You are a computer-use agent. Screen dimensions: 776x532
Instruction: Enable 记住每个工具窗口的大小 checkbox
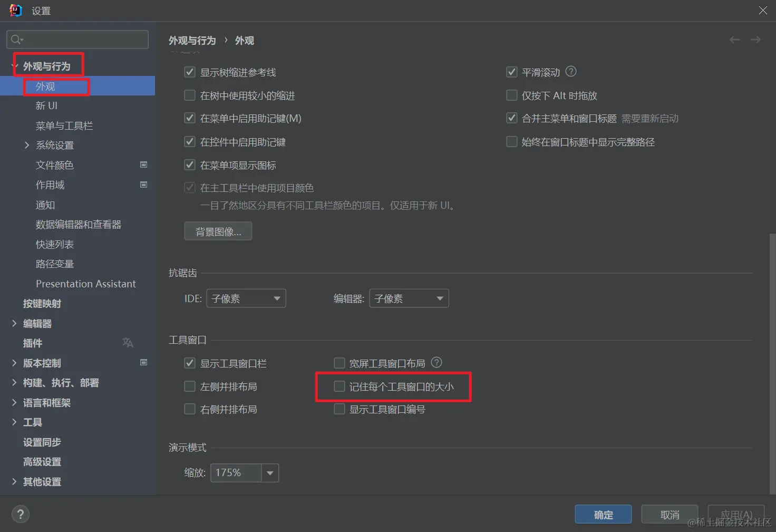[339, 386]
